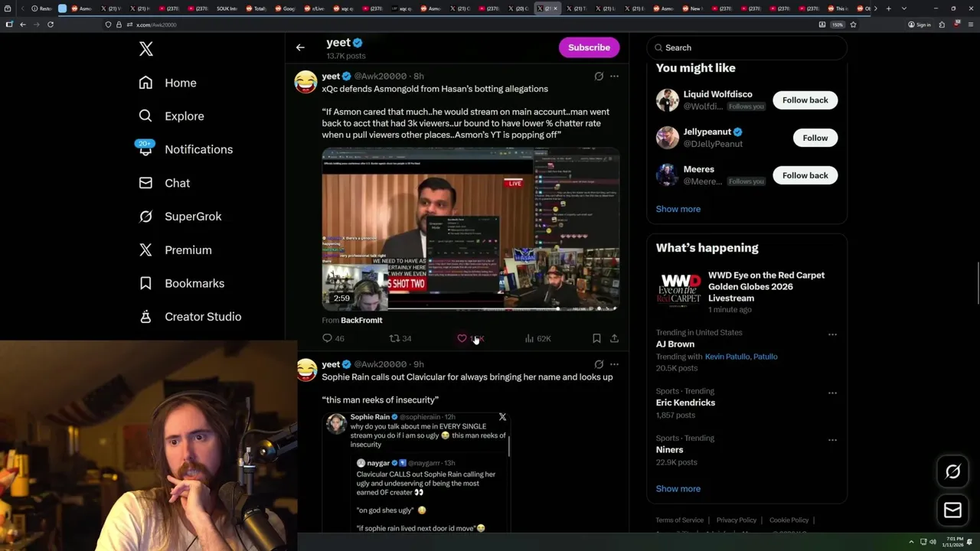Image resolution: width=980 pixels, height=551 pixels.
Task: Follow Jellypeanut
Action: [x=815, y=138]
